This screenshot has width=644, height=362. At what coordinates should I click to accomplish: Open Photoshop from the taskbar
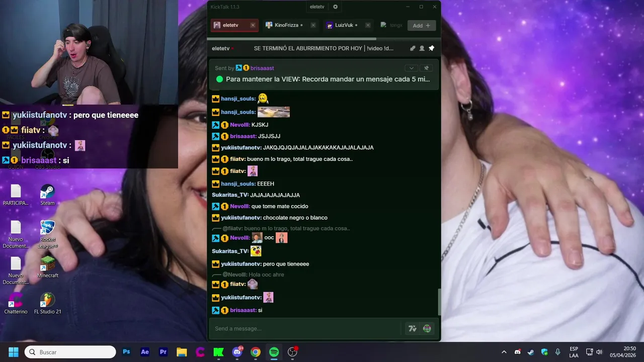127,352
